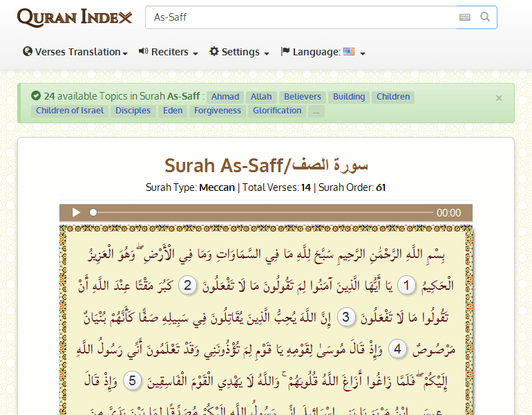Click the search magnifier icon
The height and width of the screenshot is (415, 532).
[x=485, y=17]
